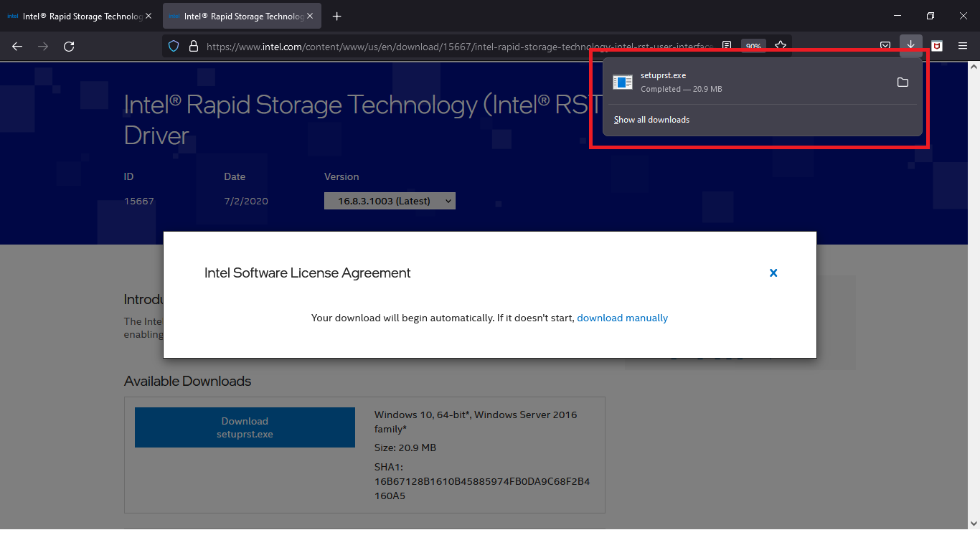The width and height of the screenshot is (980, 535).
Task: Click the browser back arrow
Action: 17,46
